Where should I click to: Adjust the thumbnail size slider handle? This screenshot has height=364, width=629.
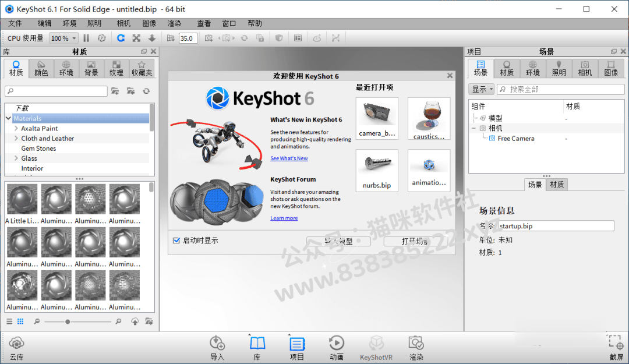click(68, 322)
